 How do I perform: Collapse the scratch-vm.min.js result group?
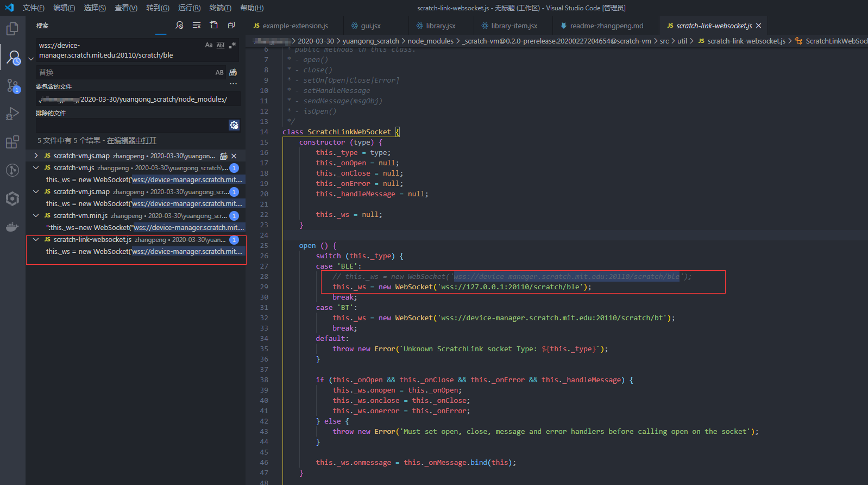pyautogui.click(x=36, y=216)
